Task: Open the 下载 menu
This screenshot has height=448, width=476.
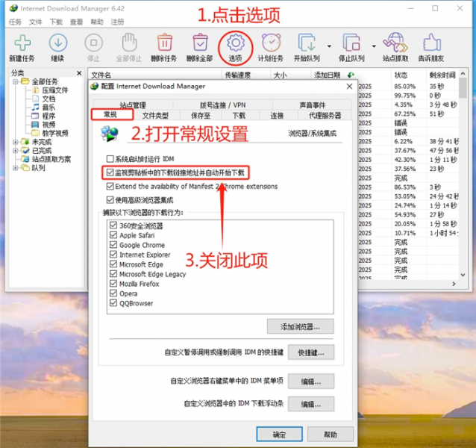Action: 56,22
